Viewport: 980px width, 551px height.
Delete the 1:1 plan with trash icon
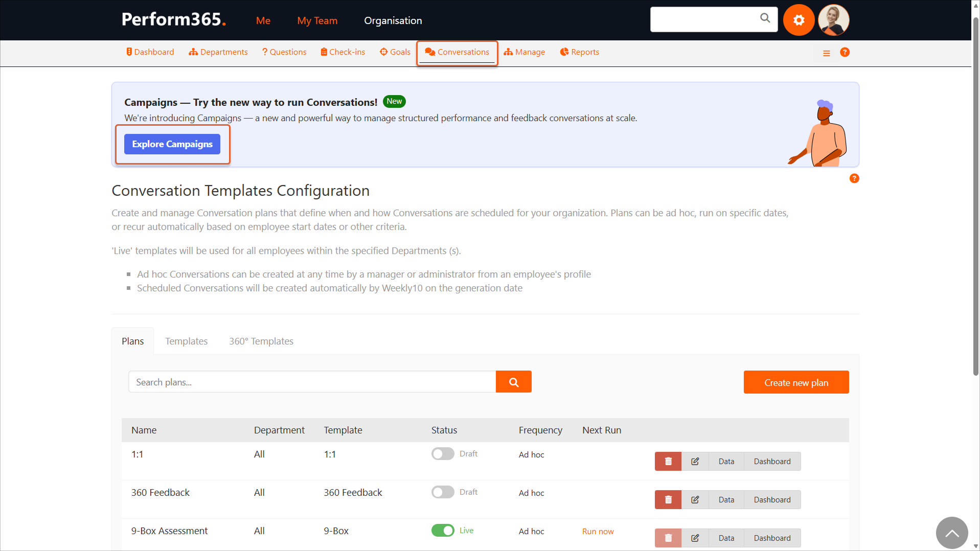pos(668,461)
